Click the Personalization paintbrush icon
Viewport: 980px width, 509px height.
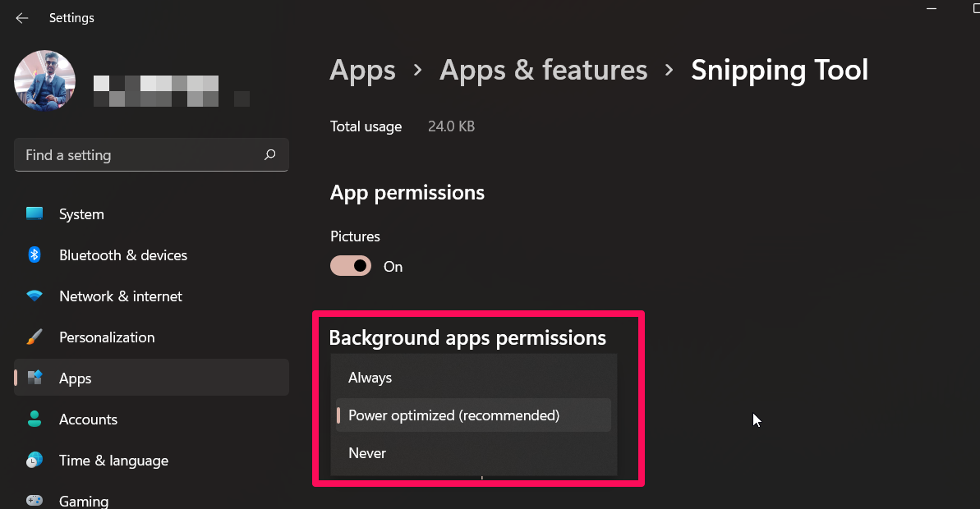click(x=35, y=337)
